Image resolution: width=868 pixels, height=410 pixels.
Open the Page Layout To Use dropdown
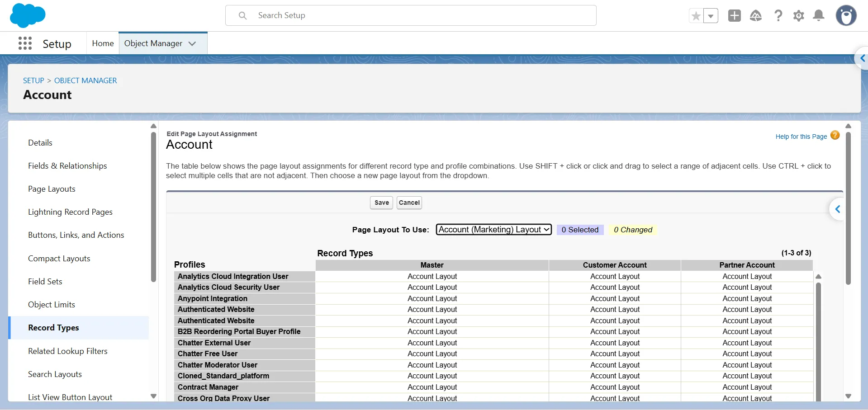pyautogui.click(x=494, y=230)
